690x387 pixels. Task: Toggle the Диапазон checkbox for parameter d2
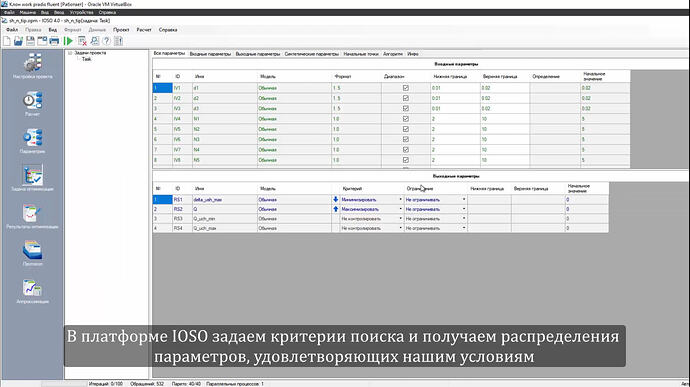(x=406, y=98)
